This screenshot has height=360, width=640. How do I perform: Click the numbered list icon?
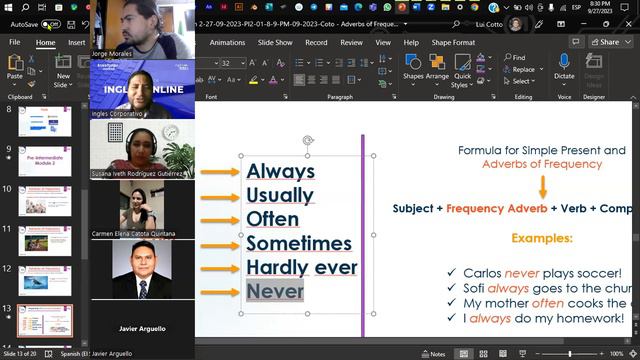[319, 63]
